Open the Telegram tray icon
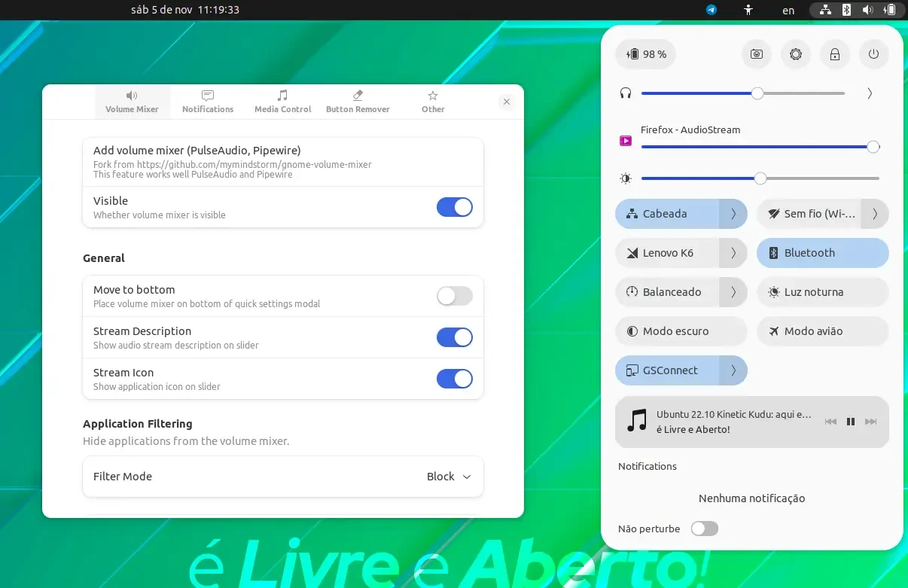This screenshot has height=588, width=908. 711,10
